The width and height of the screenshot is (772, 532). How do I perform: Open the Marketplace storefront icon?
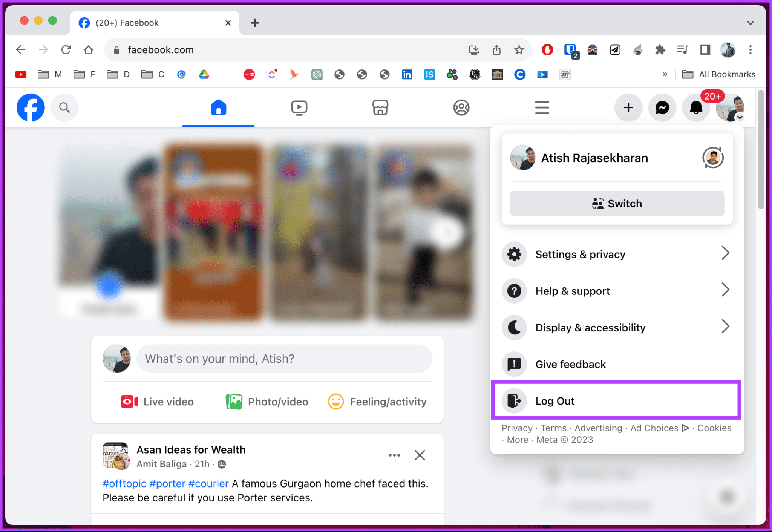(380, 108)
